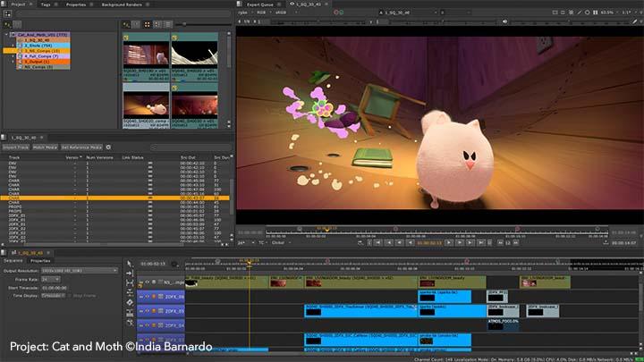Toggle the Drop Frame checkbox
The image size is (644, 362).
pyautogui.click(x=68, y=294)
